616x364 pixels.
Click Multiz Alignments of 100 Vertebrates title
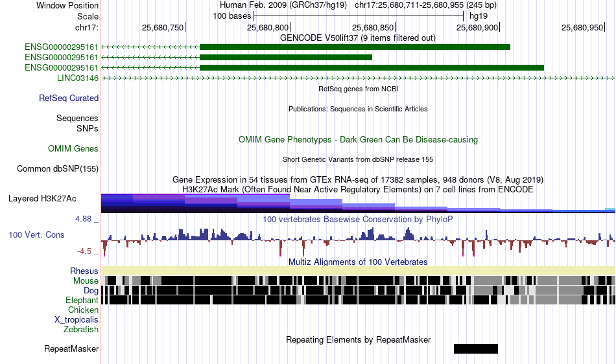click(358, 262)
